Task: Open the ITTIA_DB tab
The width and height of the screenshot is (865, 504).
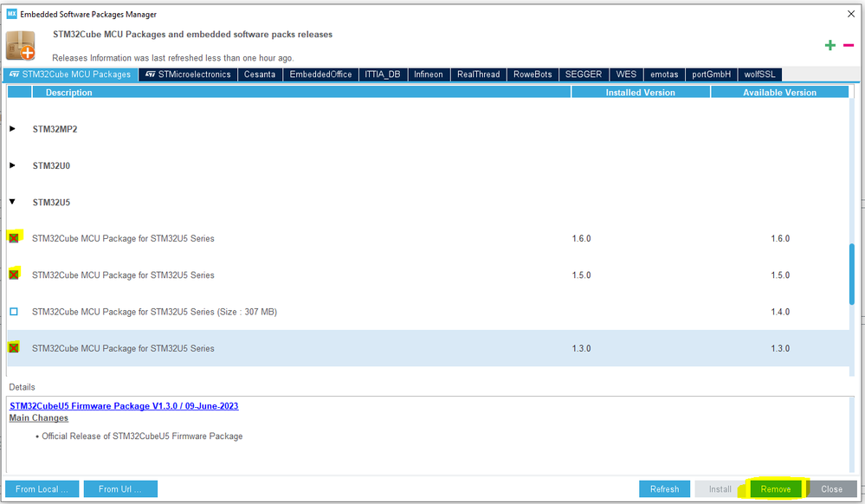Action: click(x=383, y=74)
